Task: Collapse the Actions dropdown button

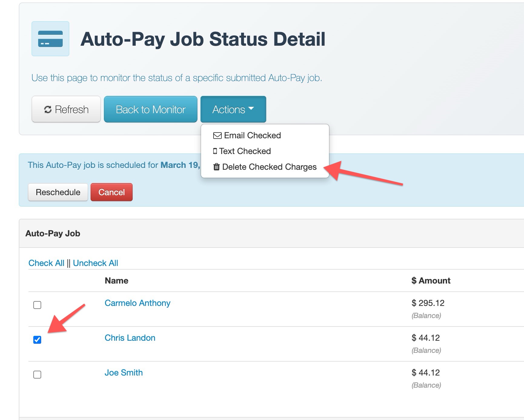Action: click(x=233, y=109)
